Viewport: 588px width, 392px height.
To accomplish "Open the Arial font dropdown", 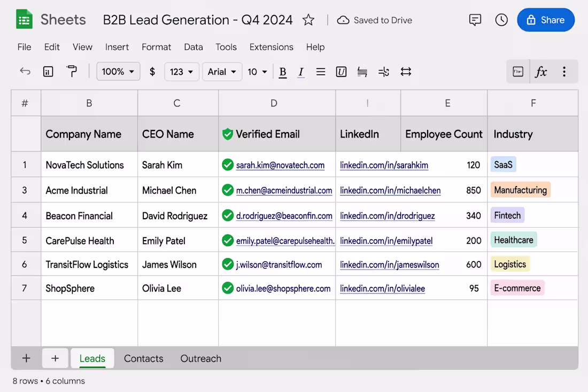I will pyautogui.click(x=222, y=71).
